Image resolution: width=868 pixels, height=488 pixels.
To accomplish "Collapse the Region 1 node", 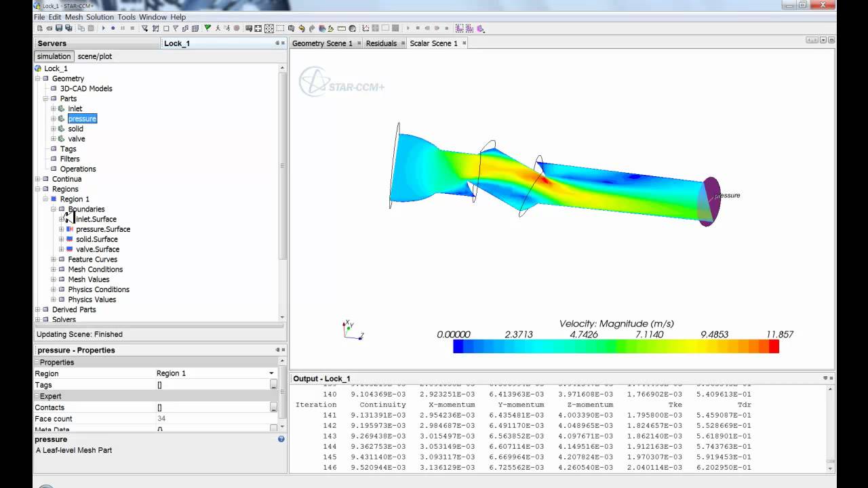I will [46, 199].
